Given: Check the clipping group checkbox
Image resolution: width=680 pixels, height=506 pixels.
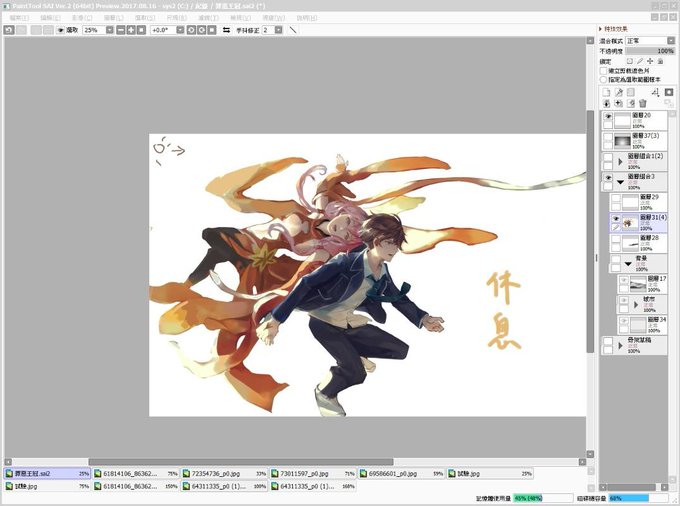Looking at the screenshot, I should (x=603, y=70).
